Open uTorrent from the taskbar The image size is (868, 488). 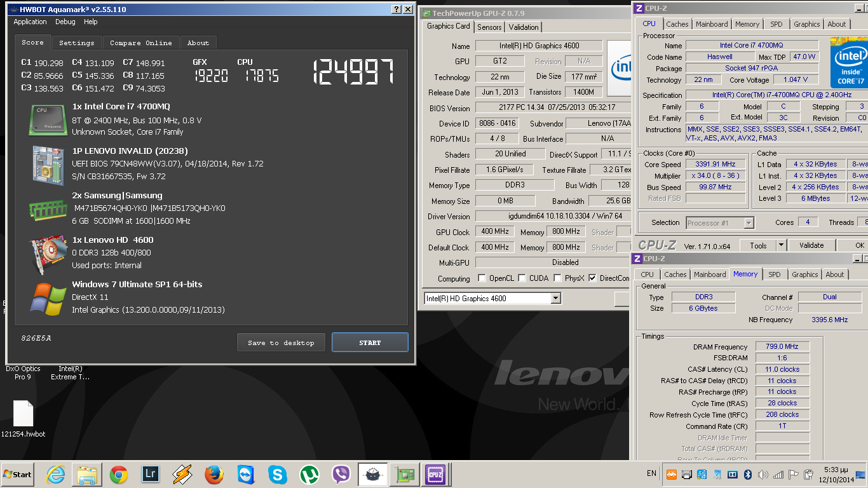(309, 474)
